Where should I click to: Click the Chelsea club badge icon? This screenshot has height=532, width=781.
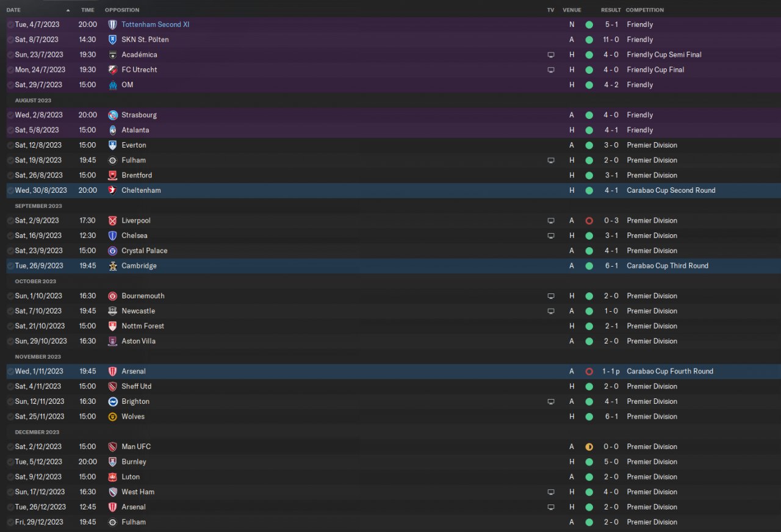112,235
